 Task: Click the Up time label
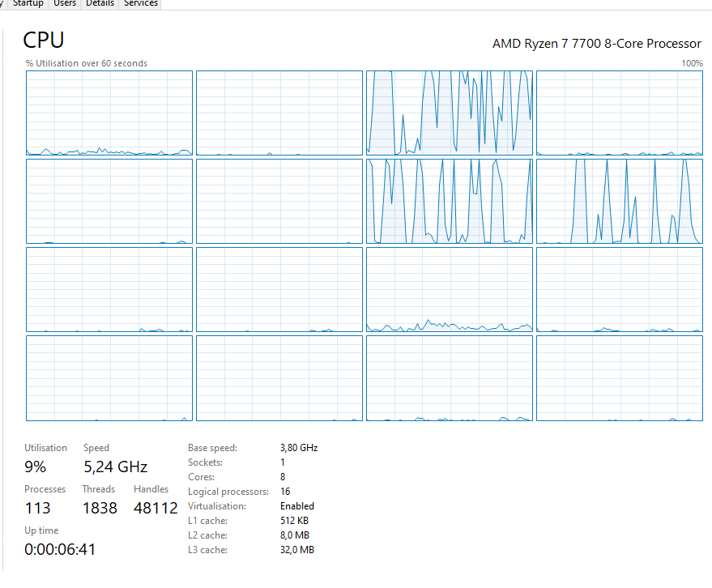(x=41, y=530)
